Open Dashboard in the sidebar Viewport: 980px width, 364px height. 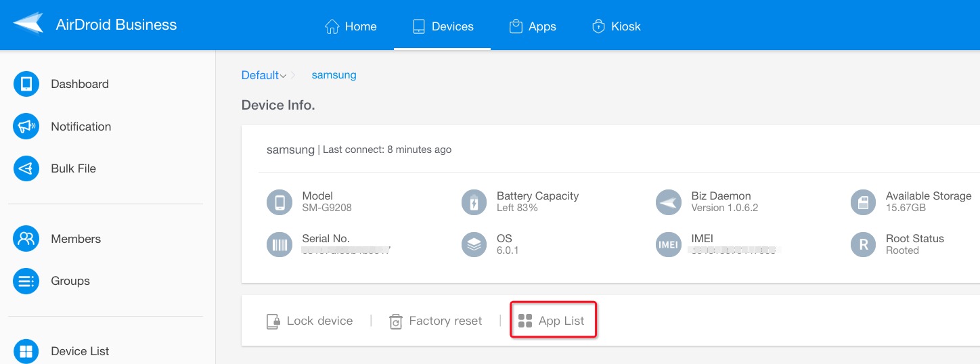point(61,84)
